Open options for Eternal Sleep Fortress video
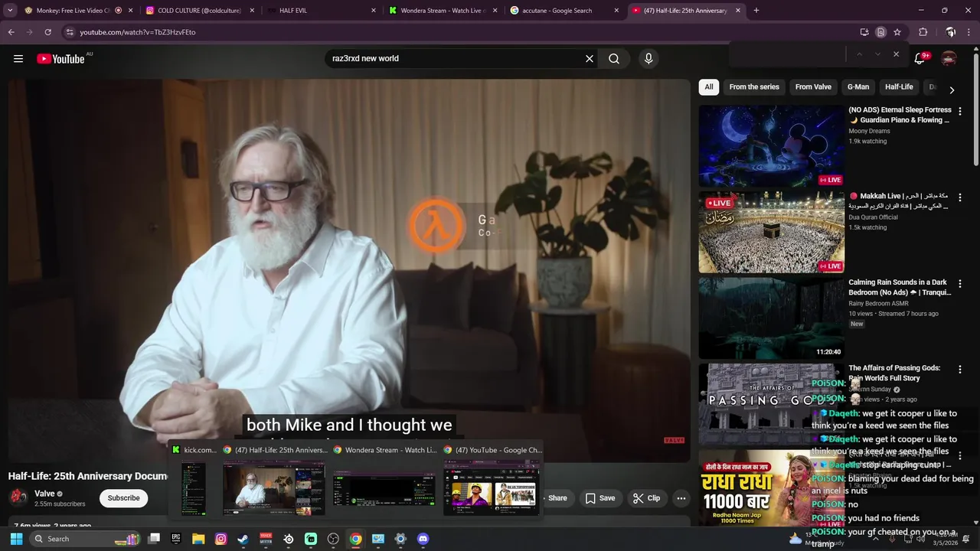This screenshot has width=980, height=551. [x=960, y=111]
